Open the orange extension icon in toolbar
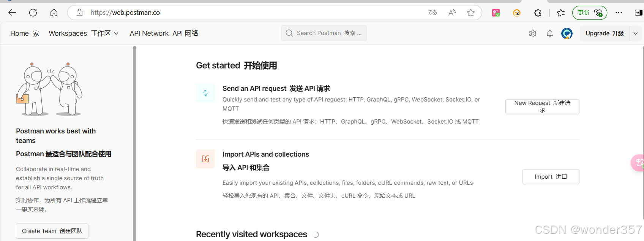644x241 pixels. (517, 13)
